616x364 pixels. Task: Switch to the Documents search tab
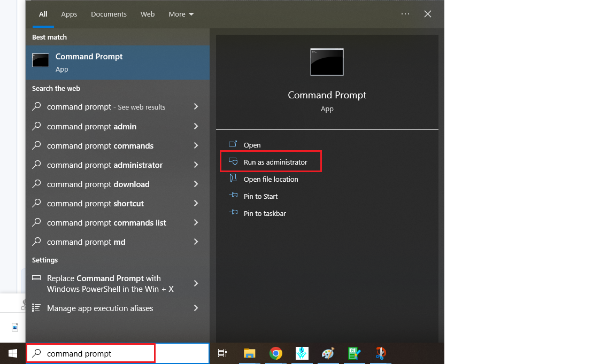pos(109,14)
